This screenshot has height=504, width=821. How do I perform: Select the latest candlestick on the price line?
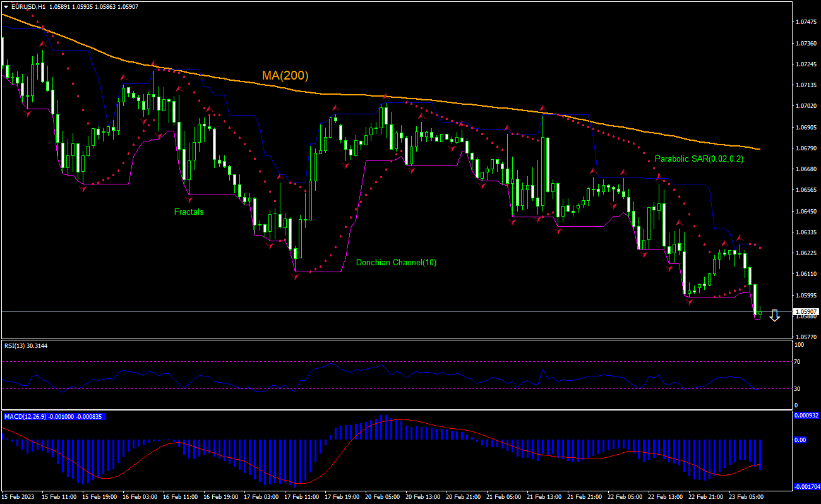coord(758,312)
